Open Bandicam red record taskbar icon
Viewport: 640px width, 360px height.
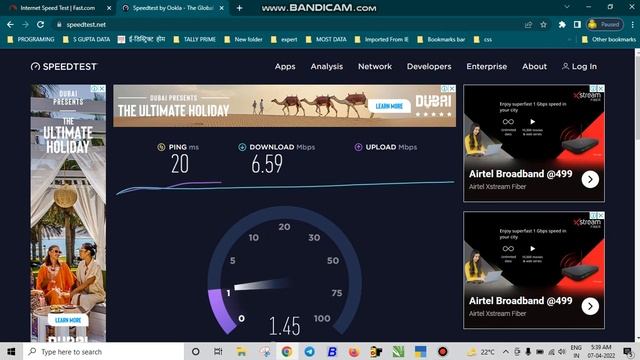(442, 351)
